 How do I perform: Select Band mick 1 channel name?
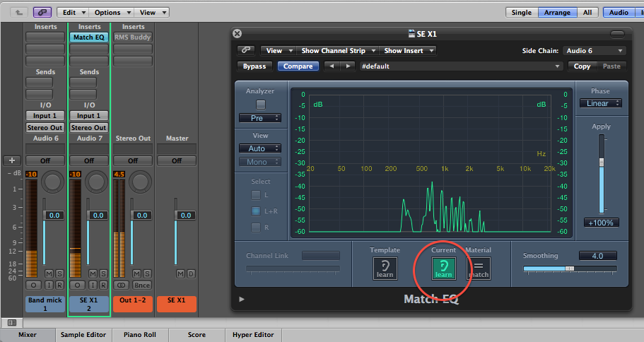click(x=45, y=305)
